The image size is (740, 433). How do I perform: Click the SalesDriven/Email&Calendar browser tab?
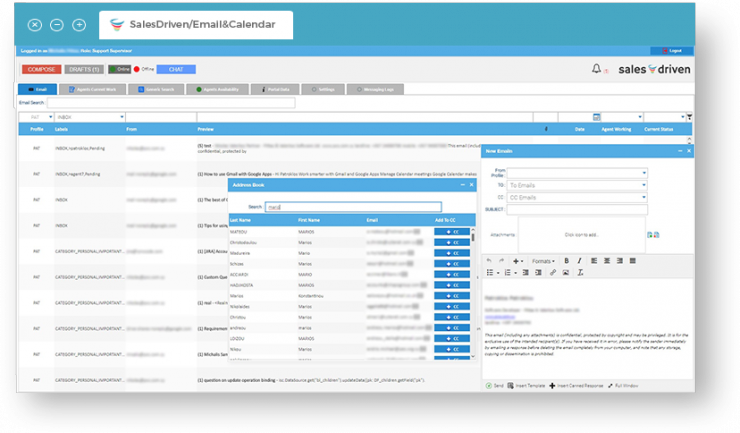tap(196, 25)
